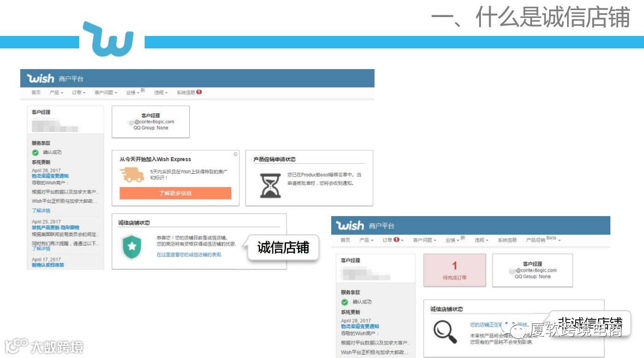
Task: Expand 客户问题 dropdown in the right dashboard
Action: (424, 240)
